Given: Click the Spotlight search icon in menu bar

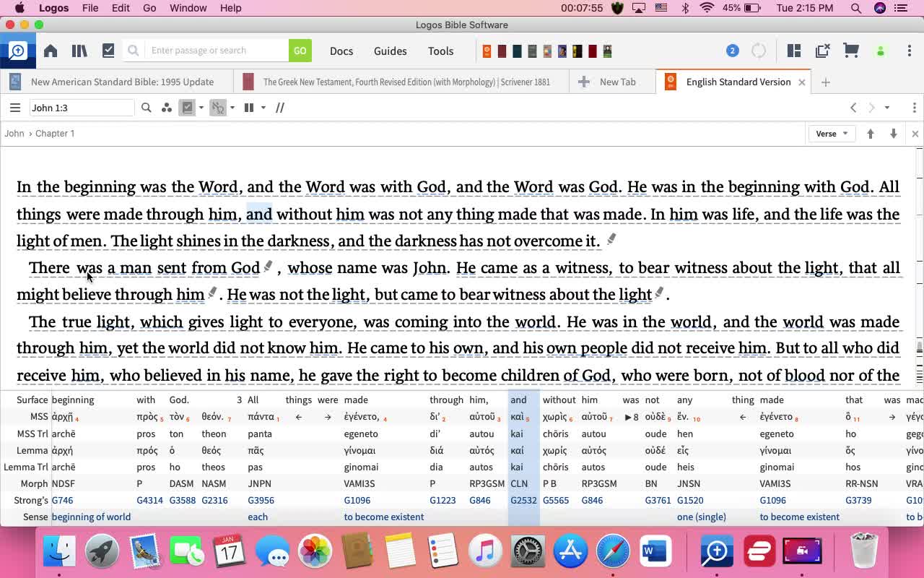Looking at the screenshot, I should 856,8.
